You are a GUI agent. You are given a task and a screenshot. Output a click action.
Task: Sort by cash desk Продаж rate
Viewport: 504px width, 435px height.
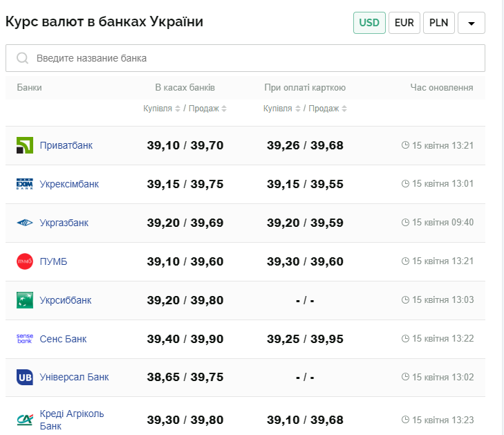pyautogui.click(x=208, y=109)
